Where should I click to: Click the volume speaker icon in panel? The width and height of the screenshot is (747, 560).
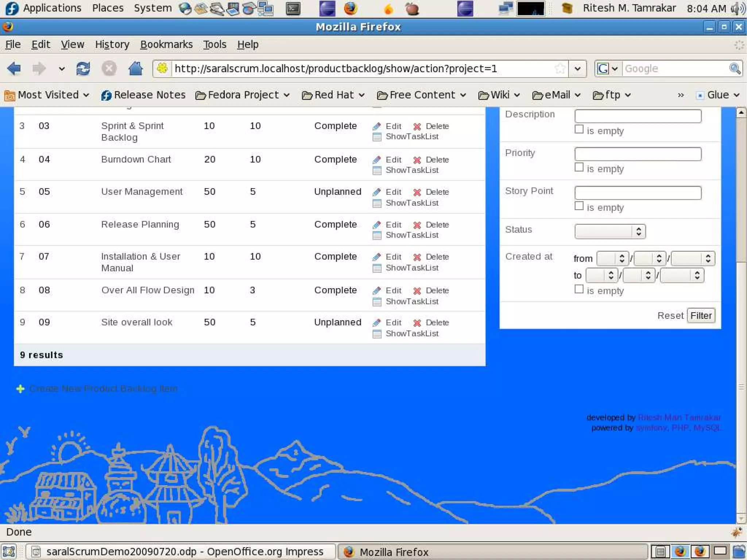point(738,8)
